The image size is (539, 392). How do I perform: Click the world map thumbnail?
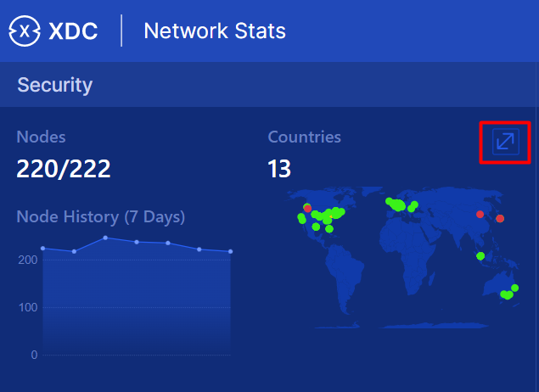point(403,258)
